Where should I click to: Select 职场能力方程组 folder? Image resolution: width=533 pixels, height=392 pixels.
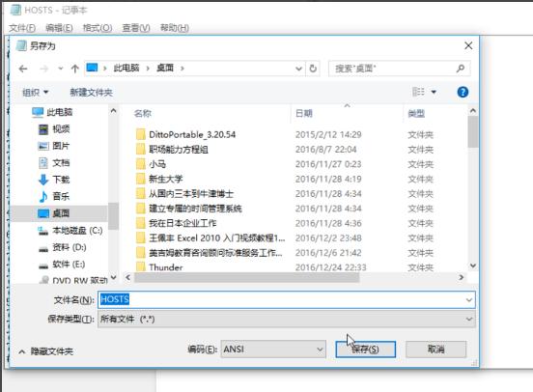179,150
